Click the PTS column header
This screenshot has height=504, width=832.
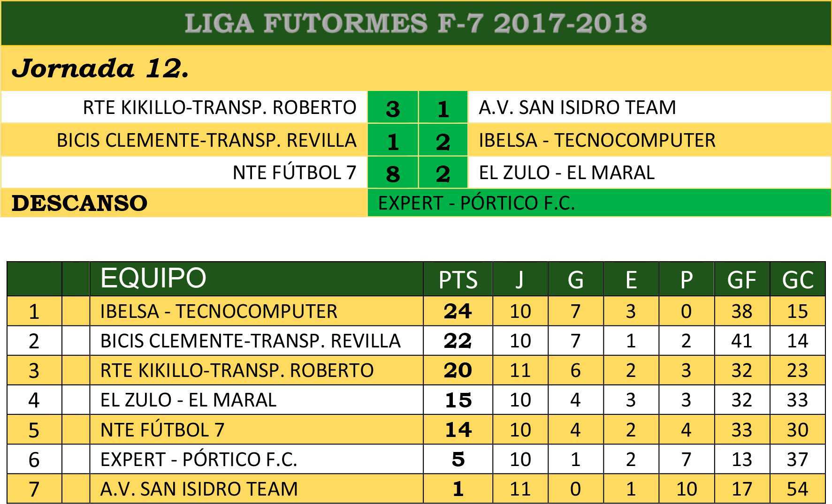(x=458, y=280)
